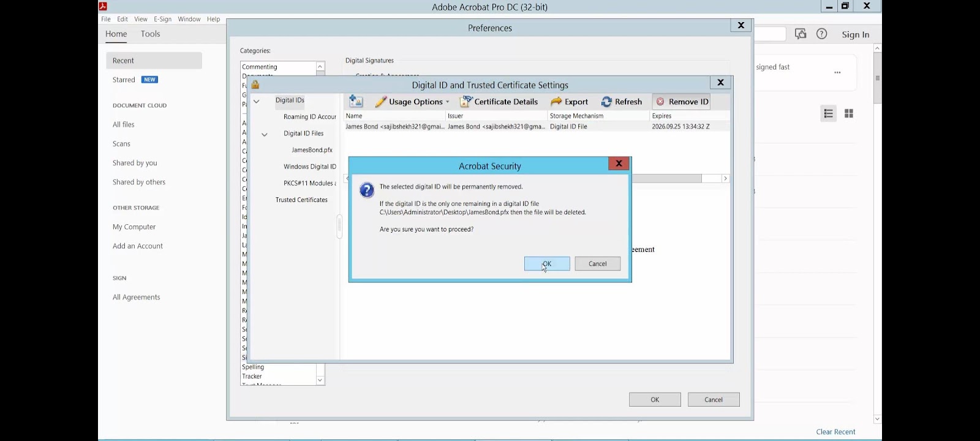
Task: Open Certificate Details
Action: pyautogui.click(x=499, y=102)
